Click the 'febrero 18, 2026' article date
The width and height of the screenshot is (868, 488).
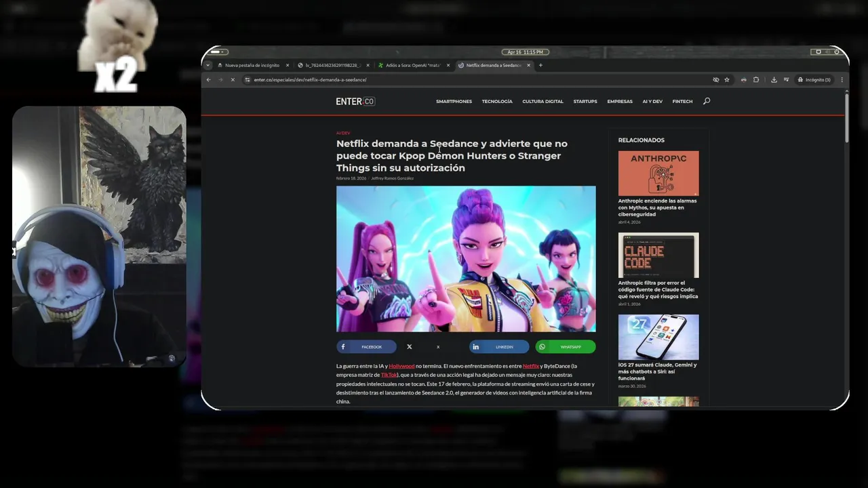point(351,178)
